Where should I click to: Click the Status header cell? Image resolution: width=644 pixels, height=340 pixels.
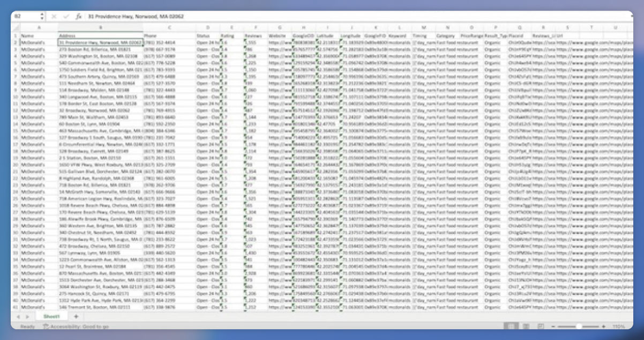pyautogui.click(x=207, y=35)
